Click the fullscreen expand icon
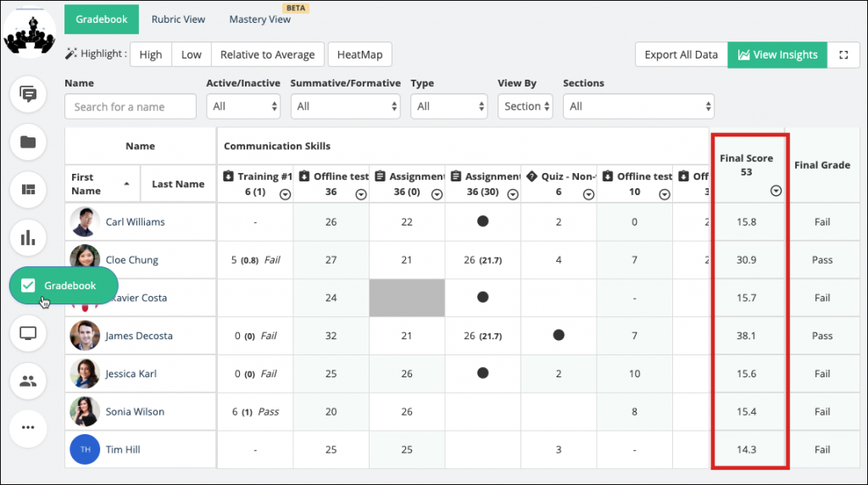 pos(843,55)
